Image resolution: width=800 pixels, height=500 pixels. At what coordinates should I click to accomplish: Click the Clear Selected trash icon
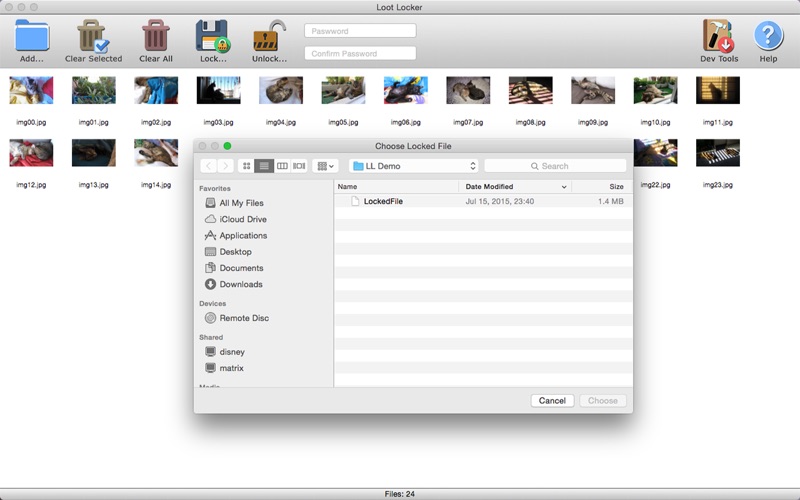(x=93, y=36)
